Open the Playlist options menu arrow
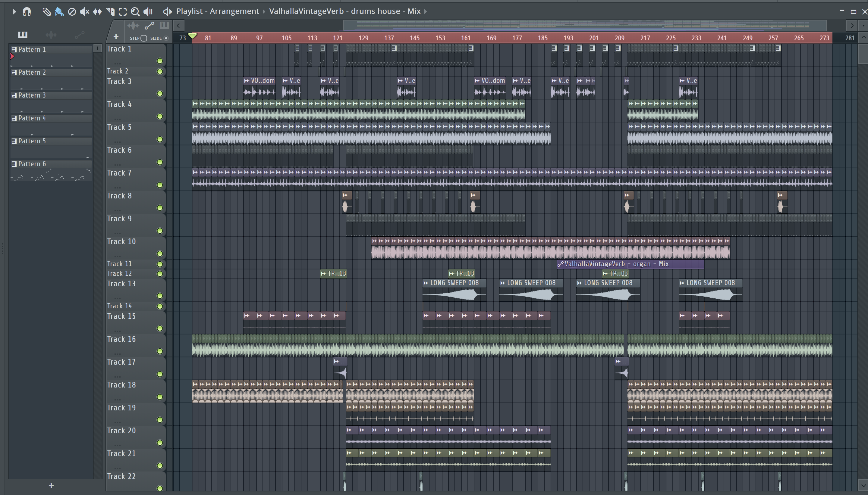Viewport: 868px width, 495px height. 14,11
